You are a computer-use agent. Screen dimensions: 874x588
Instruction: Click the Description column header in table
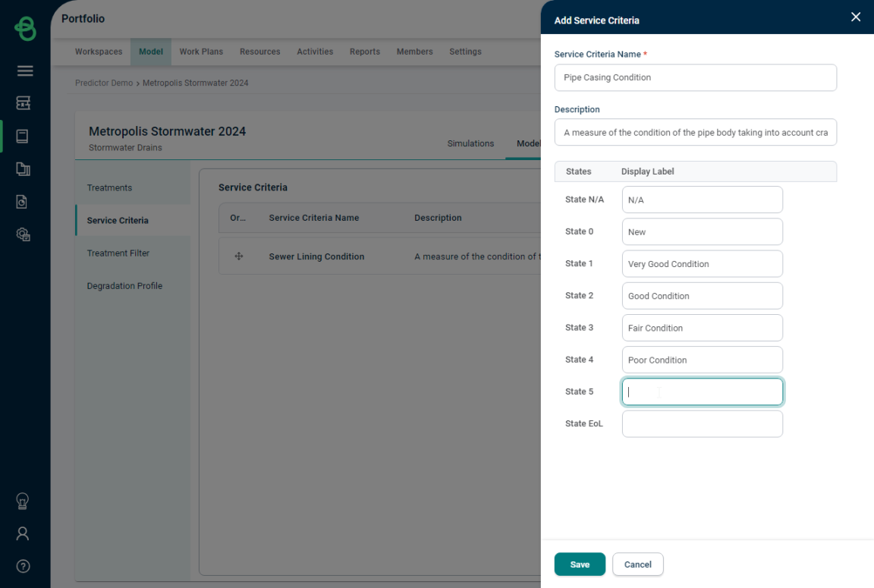pyautogui.click(x=438, y=218)
